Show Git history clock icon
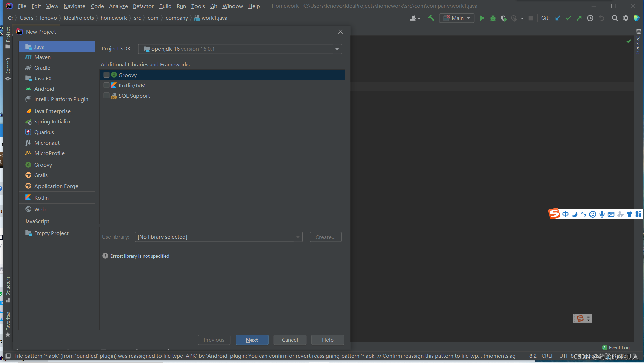This screenshot has width=644, height=363. pos(590,18)
